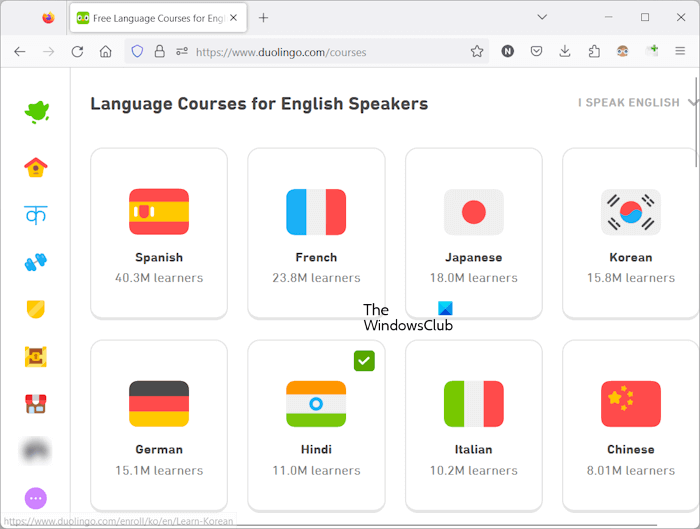700x529 pixels.
Task: Click the Korean flag icon
Action: click(631, 212)
